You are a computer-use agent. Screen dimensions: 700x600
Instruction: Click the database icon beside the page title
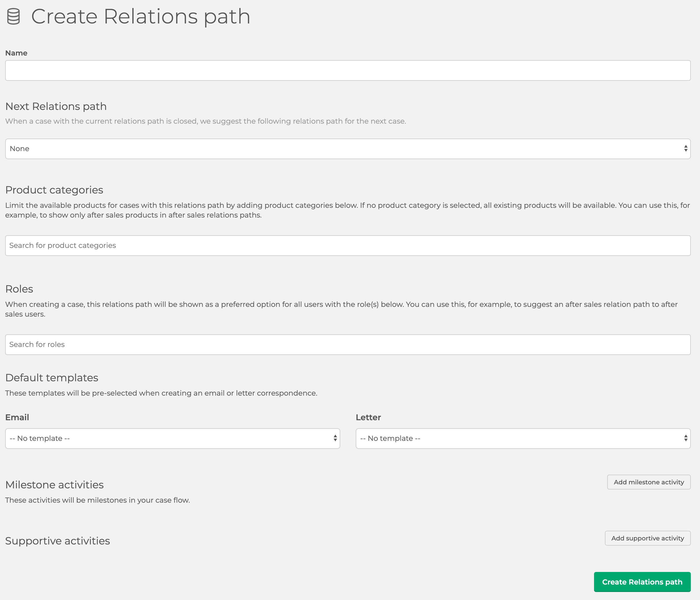pyautogui.click(x=13, y=17)
